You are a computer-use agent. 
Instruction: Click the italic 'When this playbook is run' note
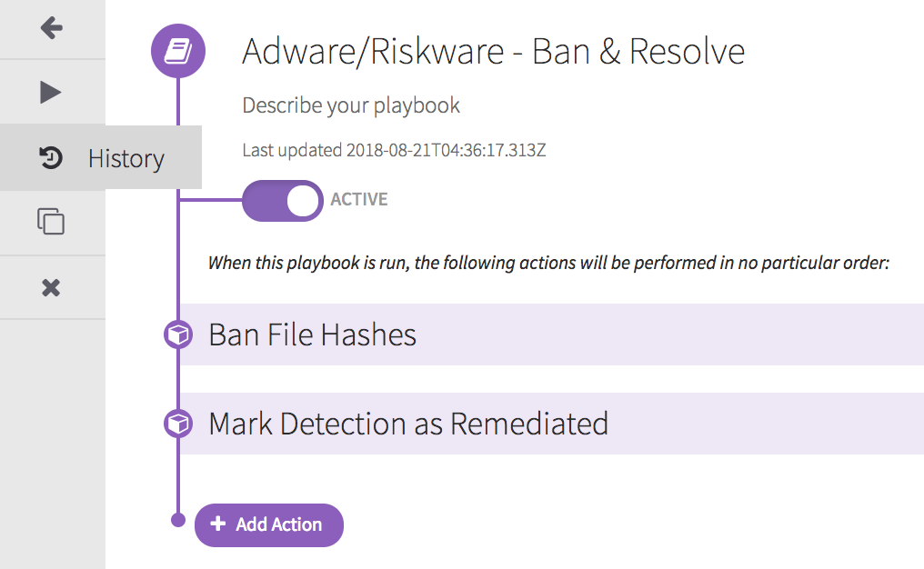547,264
